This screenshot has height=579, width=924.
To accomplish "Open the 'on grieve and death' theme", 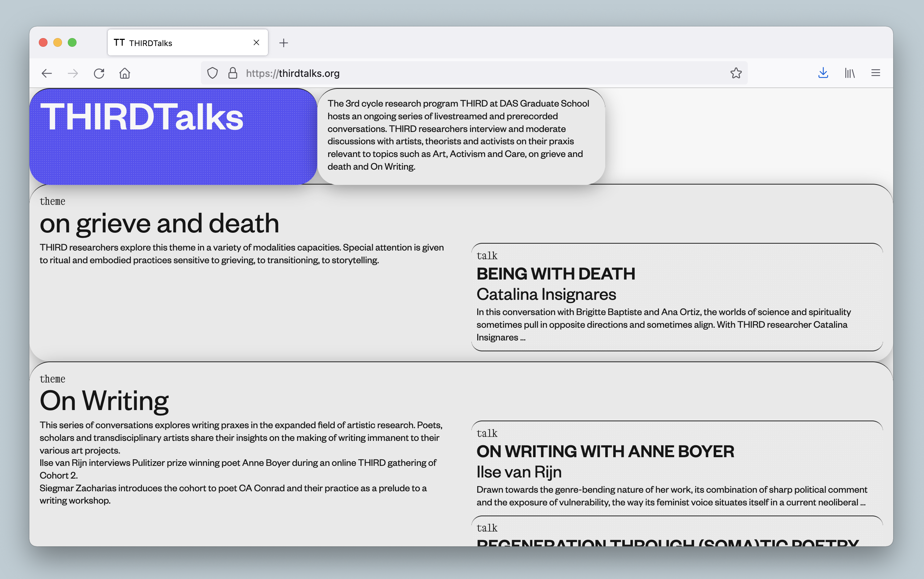I will (x=159, y=223).
